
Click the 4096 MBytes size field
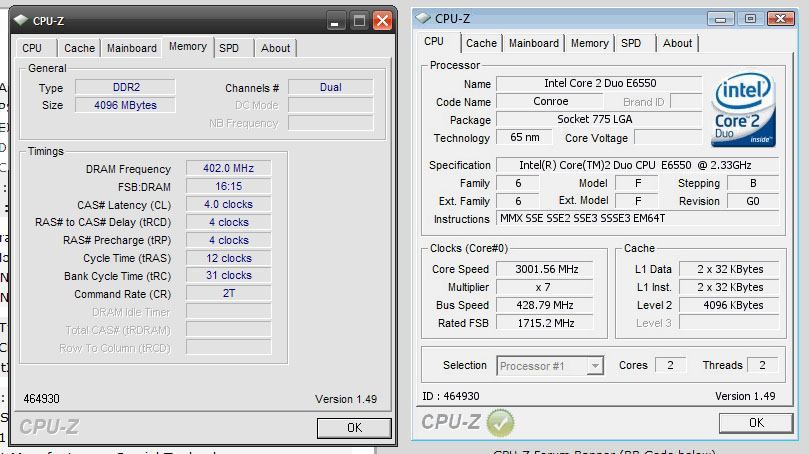coord(125,105)
